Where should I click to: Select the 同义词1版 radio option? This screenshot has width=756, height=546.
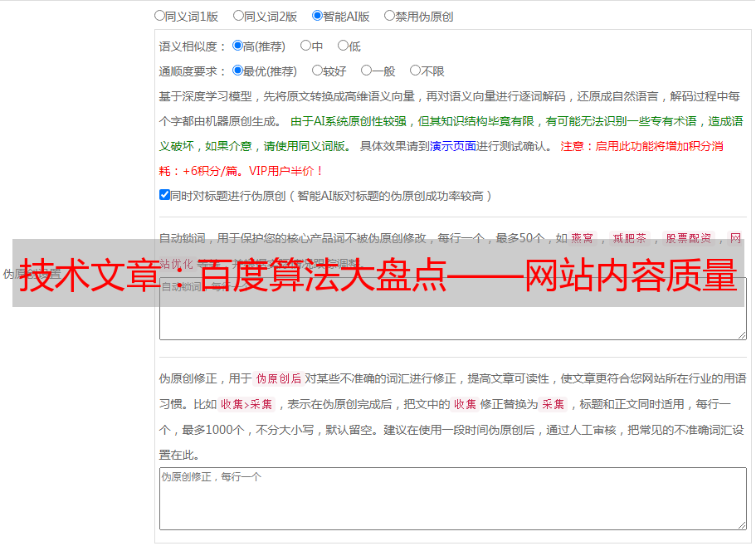point(160,16)
